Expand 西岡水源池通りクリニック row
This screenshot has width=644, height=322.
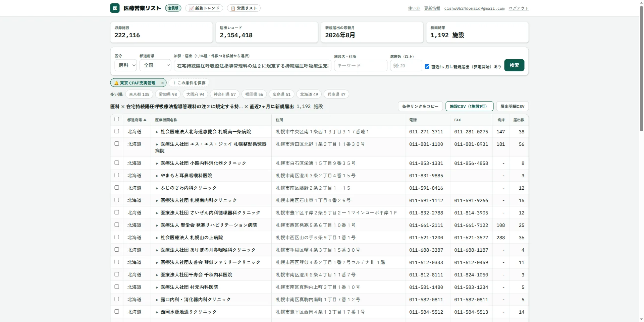coord(157,312)
